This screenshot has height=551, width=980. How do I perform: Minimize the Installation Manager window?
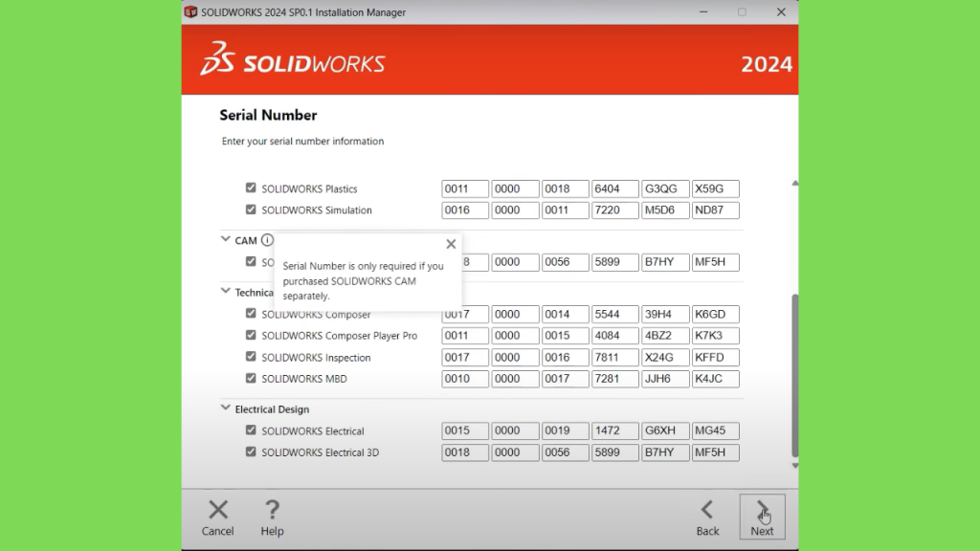tap(703, 11)
